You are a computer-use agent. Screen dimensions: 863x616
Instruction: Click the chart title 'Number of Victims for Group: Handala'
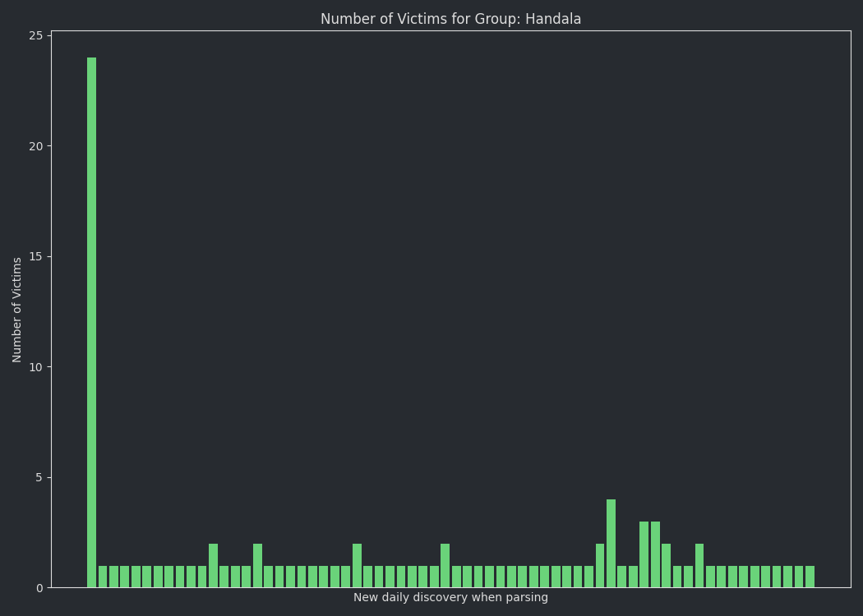[x=450, y=19]
